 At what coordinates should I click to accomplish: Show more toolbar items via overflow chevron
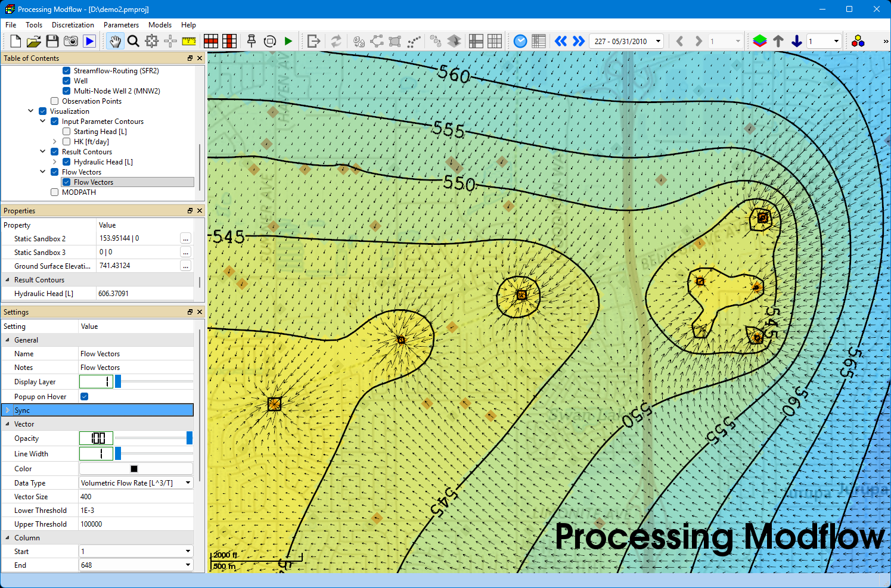886,41
